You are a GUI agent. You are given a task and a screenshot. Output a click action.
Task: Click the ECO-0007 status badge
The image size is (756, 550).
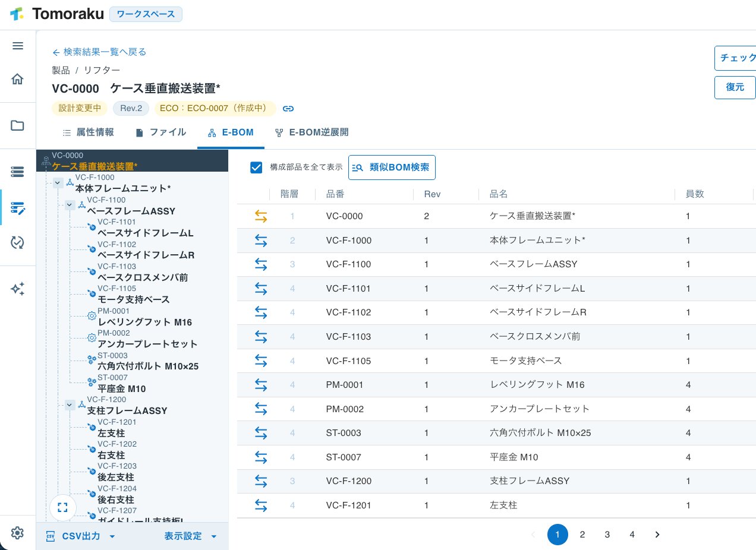point(215,109)
